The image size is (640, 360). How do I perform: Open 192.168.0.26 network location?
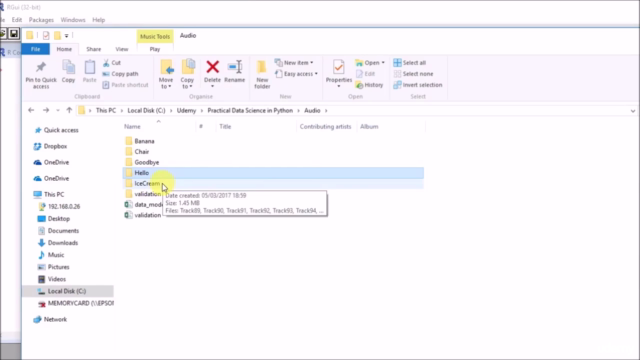pos(64,207)
